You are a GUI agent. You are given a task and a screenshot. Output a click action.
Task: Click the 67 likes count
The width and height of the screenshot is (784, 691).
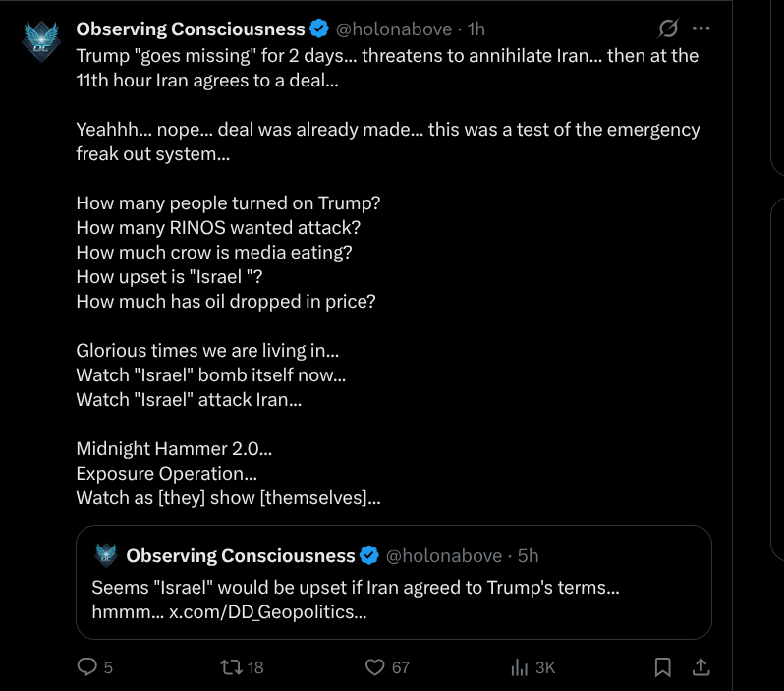tap(400, 668)
